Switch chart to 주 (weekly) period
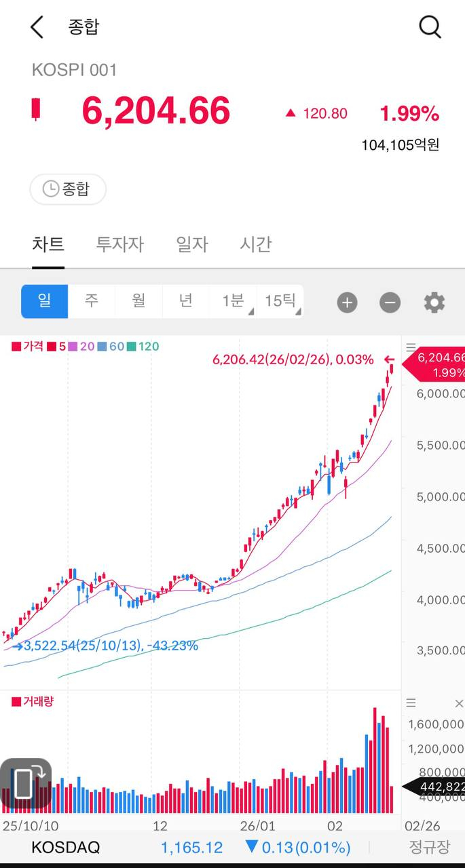 92,301
